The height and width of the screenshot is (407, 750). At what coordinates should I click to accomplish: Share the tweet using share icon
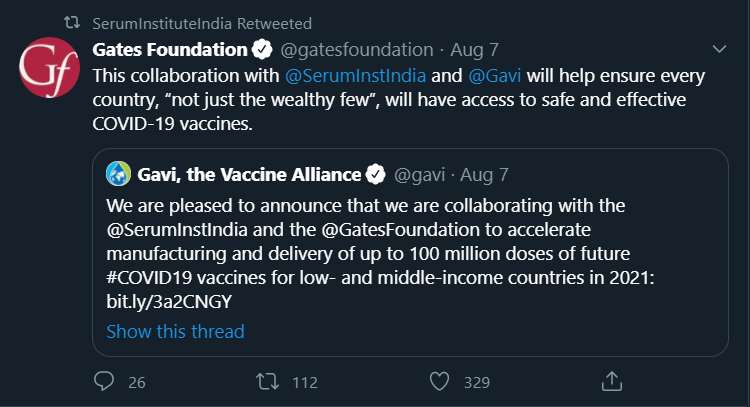pos(612,381)
